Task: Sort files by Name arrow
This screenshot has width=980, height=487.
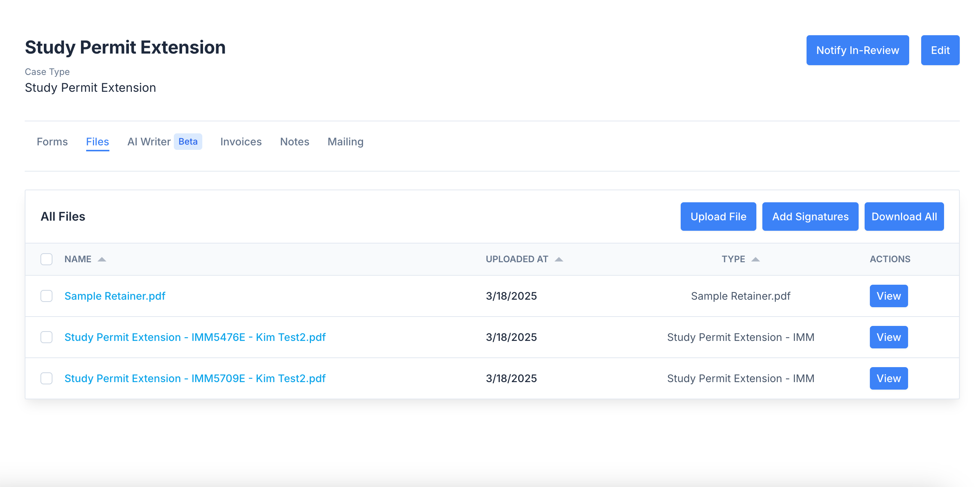Action: (102, 260)
